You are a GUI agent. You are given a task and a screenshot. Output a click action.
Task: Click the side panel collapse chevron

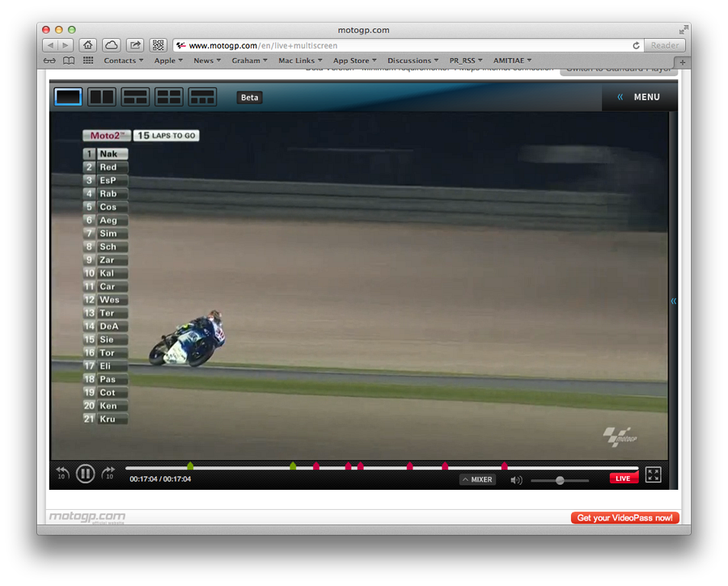673,301
